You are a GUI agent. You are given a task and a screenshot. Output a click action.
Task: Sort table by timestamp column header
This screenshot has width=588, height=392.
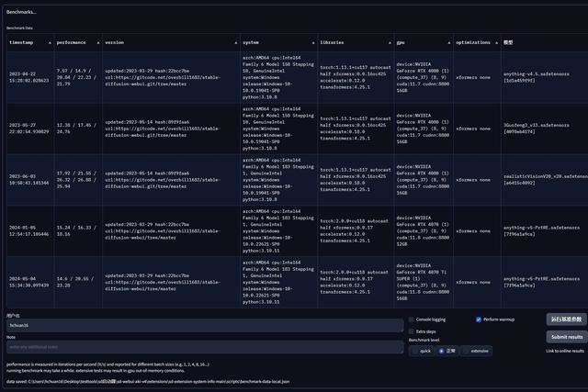point(20,42)
